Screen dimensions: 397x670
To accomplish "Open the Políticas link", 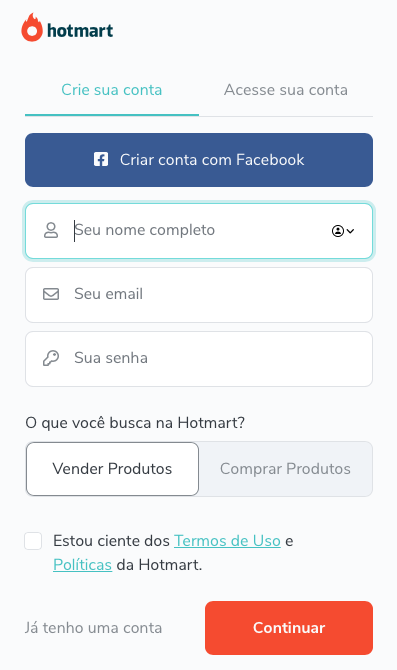I will pos(82,565).
